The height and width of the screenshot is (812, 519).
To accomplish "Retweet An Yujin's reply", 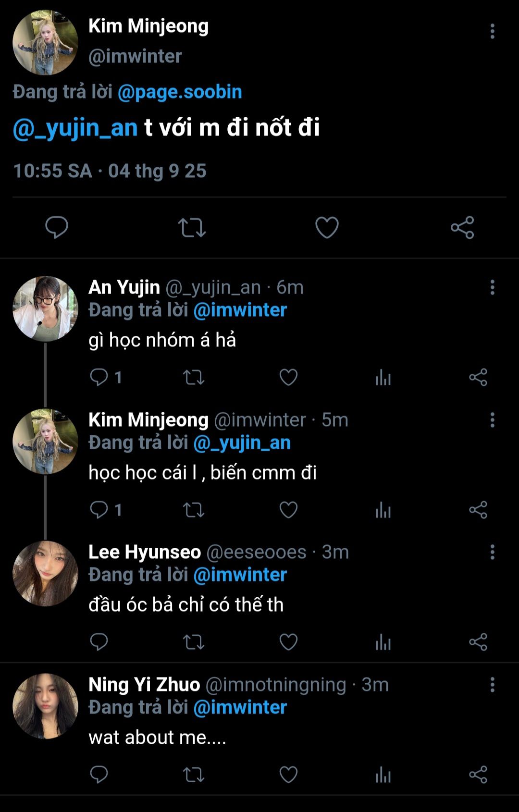I will [194, 378].
